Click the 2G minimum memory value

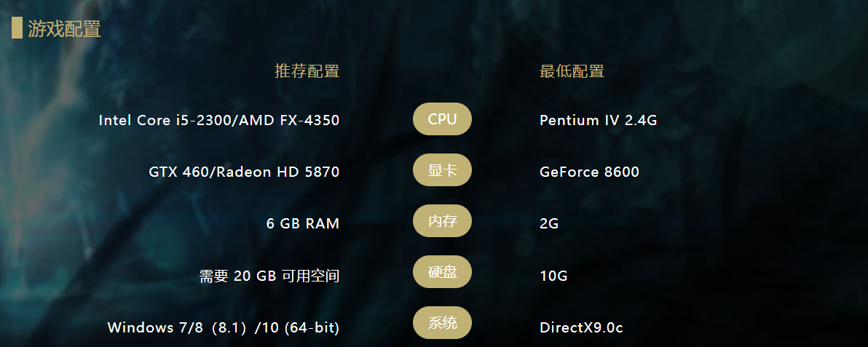coord(549,224)
